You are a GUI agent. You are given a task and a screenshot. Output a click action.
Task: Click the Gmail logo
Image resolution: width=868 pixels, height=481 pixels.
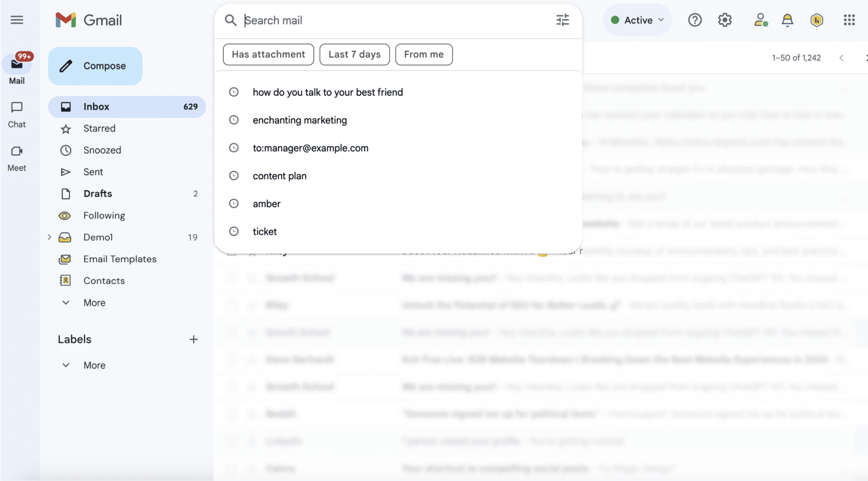pos(88,19)
